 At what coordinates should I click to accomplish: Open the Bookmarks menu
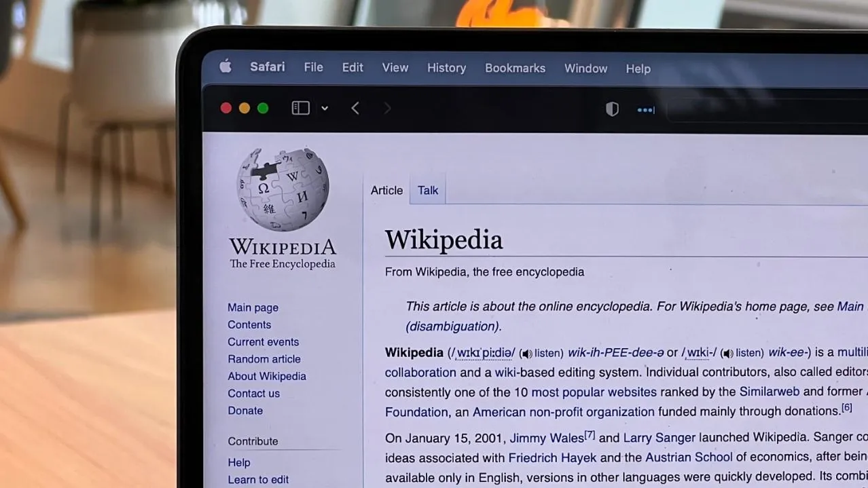(515, 69)
